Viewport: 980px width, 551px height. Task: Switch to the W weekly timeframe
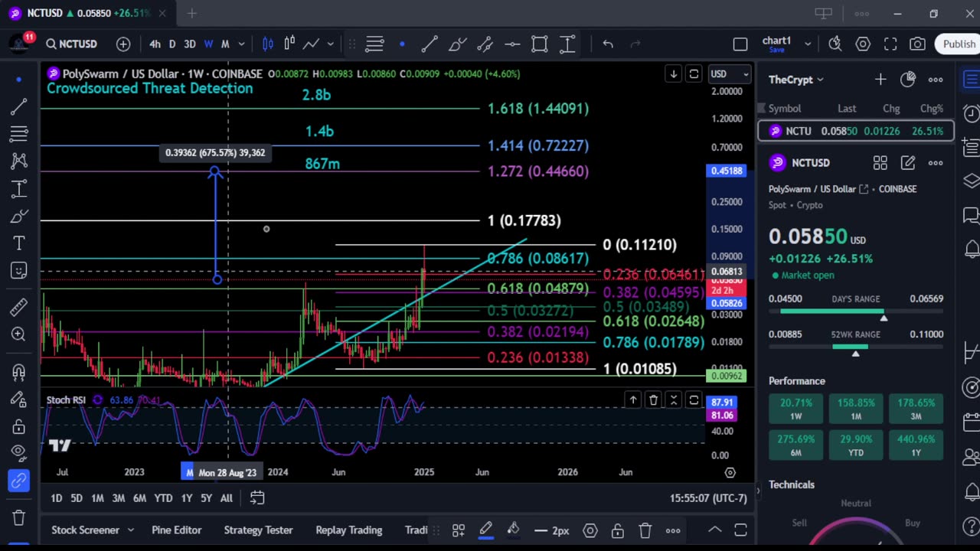click(x=208, y=44)
